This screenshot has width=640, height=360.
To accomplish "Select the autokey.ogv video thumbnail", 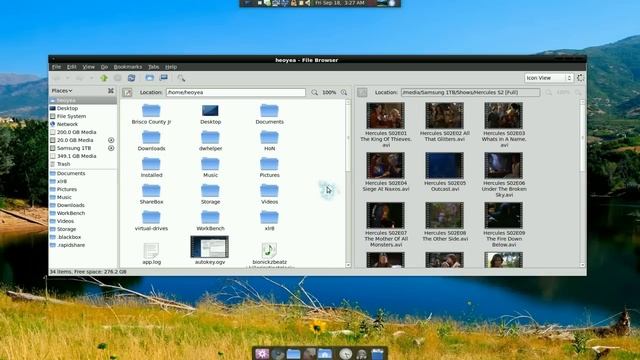I will coord(210,247).
